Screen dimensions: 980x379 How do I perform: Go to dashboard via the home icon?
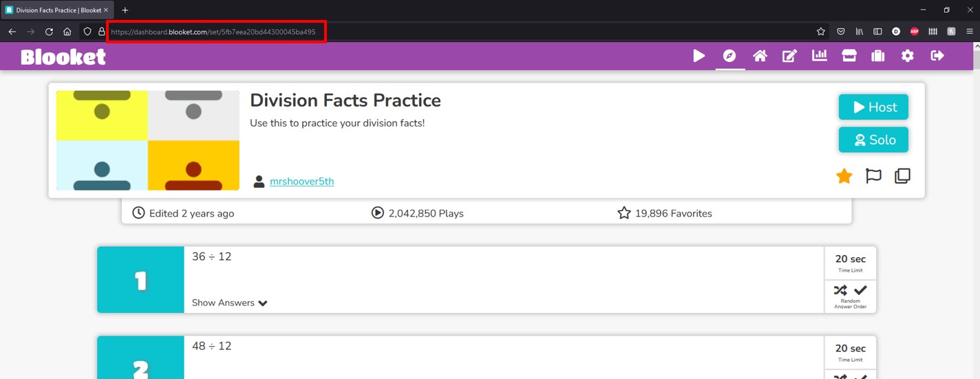click(x=760, y=56)
